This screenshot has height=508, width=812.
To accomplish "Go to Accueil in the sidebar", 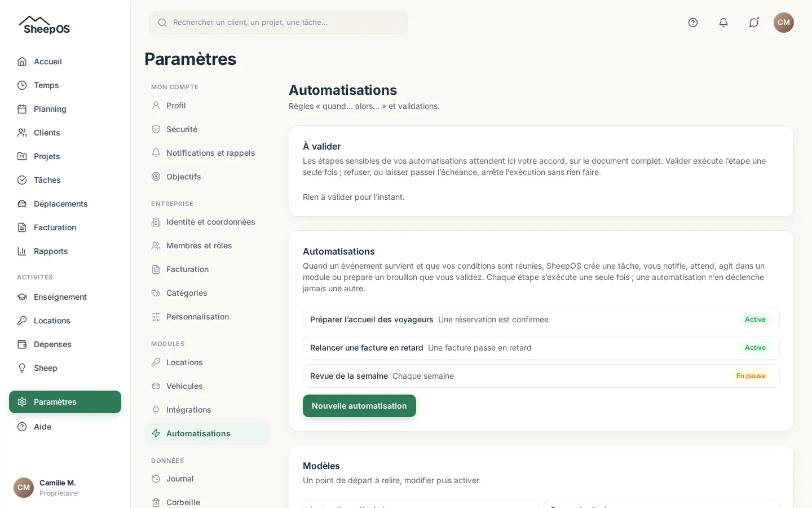I will click(65, 62).
